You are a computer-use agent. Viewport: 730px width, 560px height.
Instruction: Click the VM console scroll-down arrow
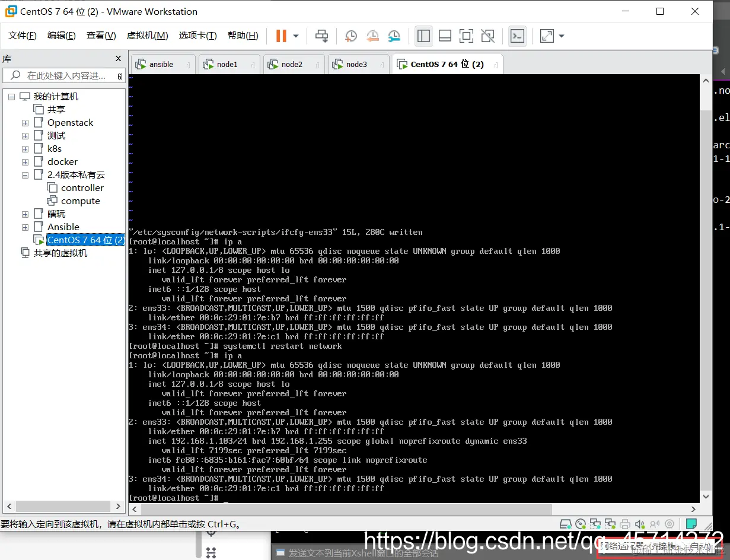pos(706,497)
